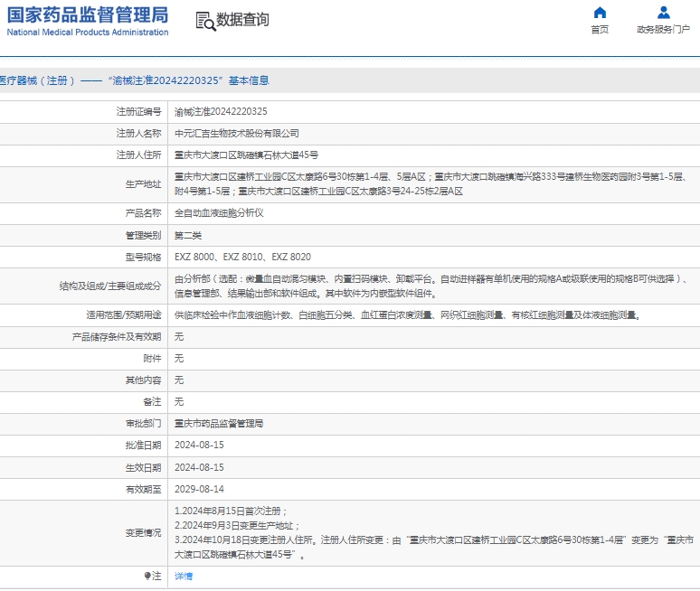The image size is (700, 591).
Task: Click the bulb icon beside 注
Action: [x=147, y=576]
